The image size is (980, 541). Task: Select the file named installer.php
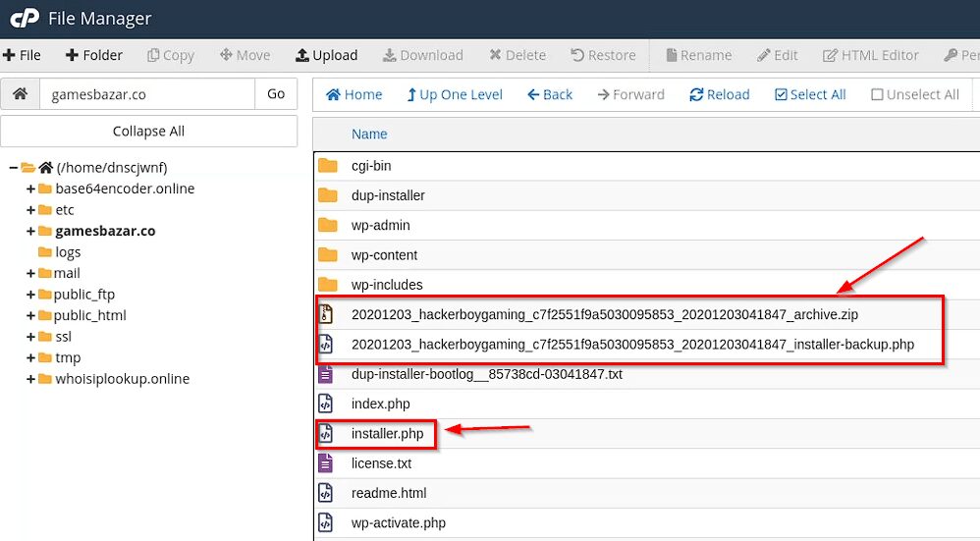(x=388, y=434)
